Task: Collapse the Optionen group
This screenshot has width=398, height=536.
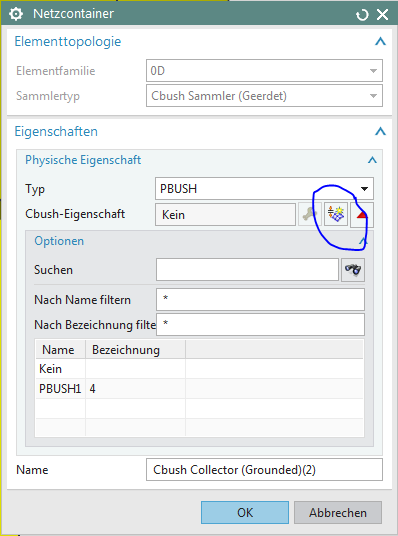Action: (x=363, y=241)
